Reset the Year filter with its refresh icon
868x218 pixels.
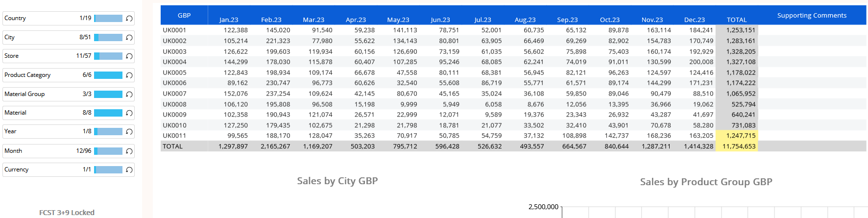(129, 132)
